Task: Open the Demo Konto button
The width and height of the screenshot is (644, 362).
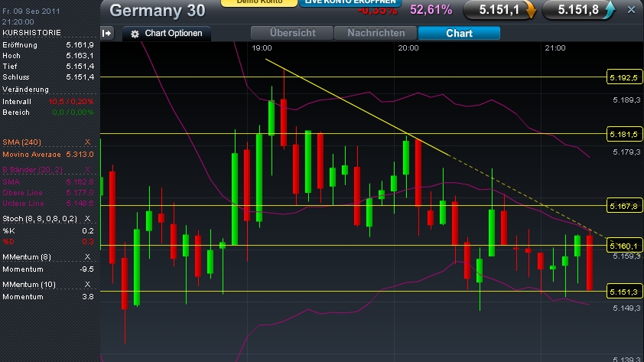Action: pos(259,2)
